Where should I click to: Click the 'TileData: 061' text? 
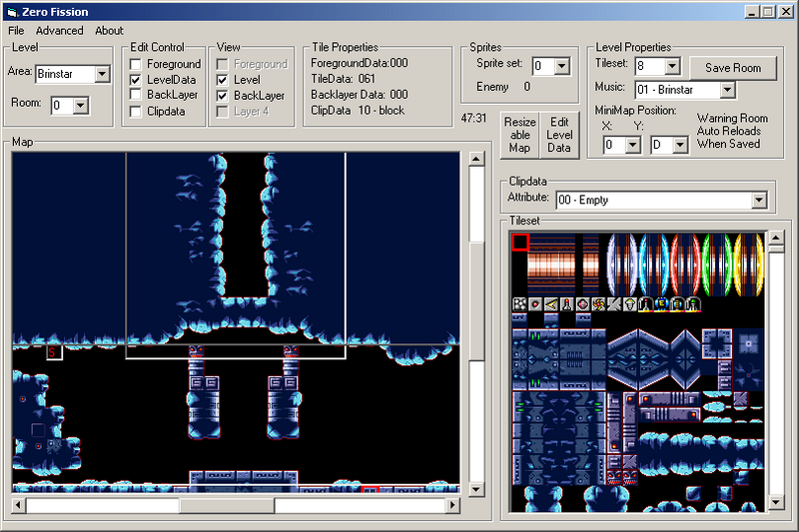click(x=343, y=79)
